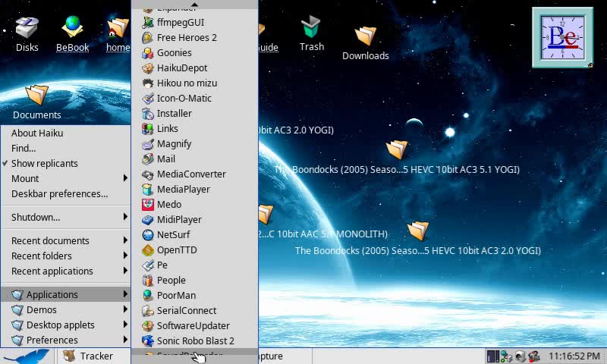This screenshot has height=364, width=607.
Task: Click the ProcessController tray icon
Action: 492,356
